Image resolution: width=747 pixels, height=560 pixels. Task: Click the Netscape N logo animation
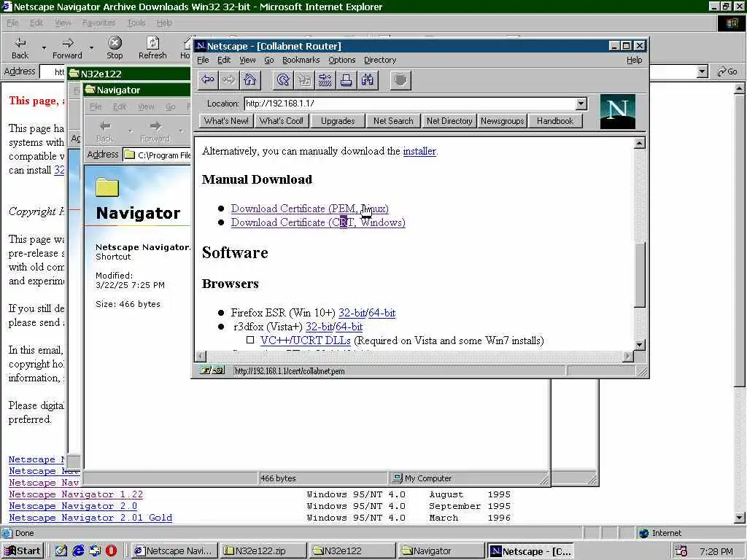coord(617,112)
